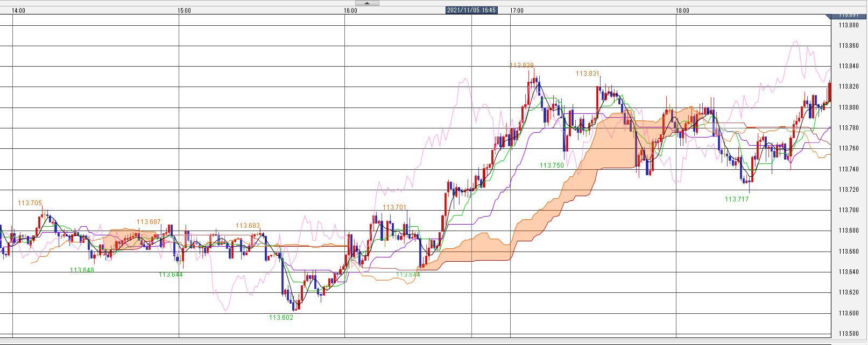The height and width of the screenshot is (345, 868).
Task: Click the 16:00 time axis label
Action: (350, 10)
